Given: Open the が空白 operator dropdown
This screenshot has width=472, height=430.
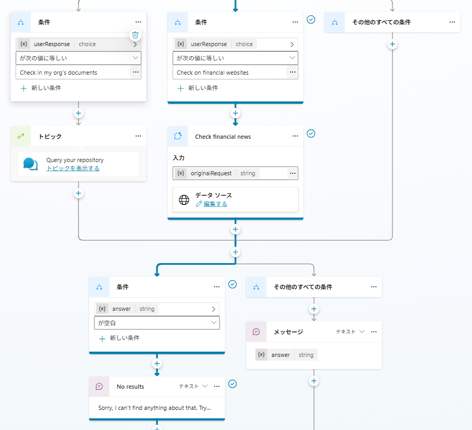Looking at the screenshot, I should (x=157, y=323).
